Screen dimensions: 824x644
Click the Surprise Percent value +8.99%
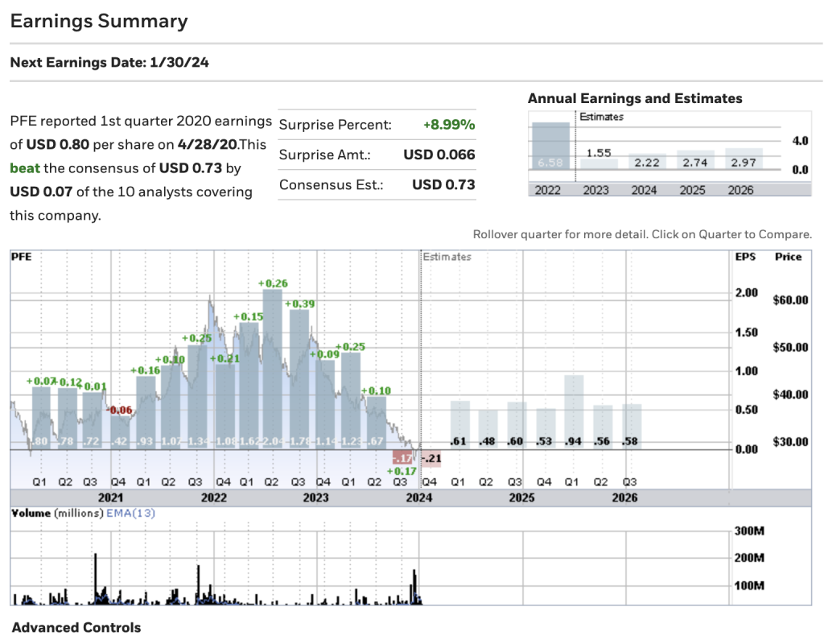[447, 125]
